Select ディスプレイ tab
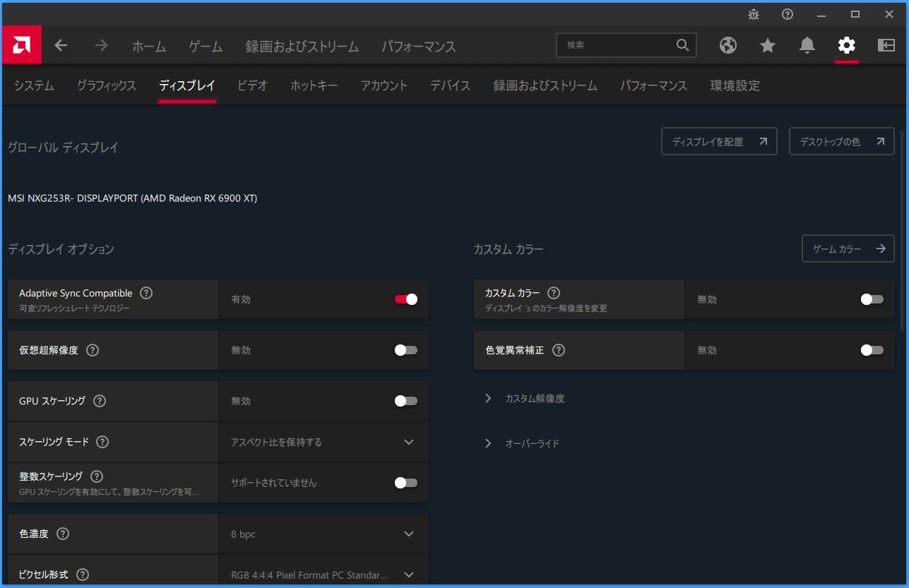909x588 pixels. 187,85
